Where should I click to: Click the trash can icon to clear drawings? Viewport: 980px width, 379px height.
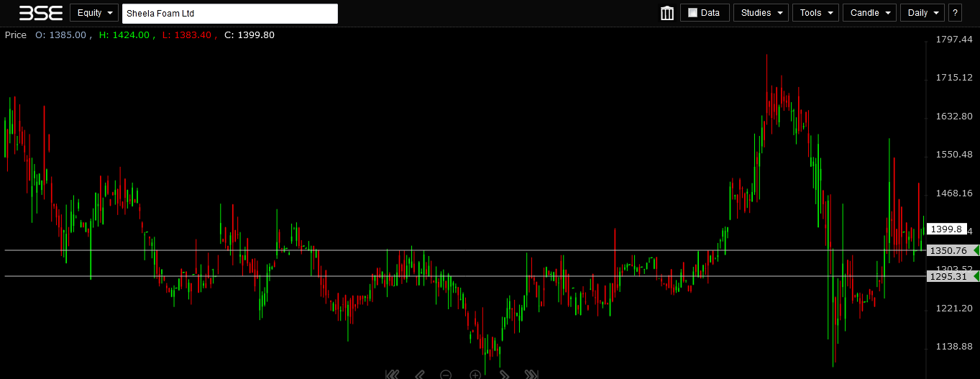tap(667, 13)
